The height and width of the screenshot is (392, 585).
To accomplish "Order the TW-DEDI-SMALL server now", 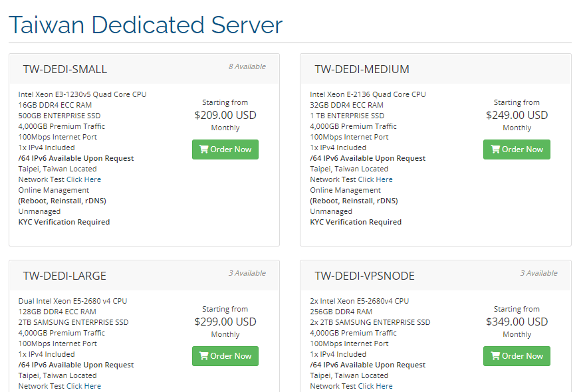I will (x=225, y=149).
